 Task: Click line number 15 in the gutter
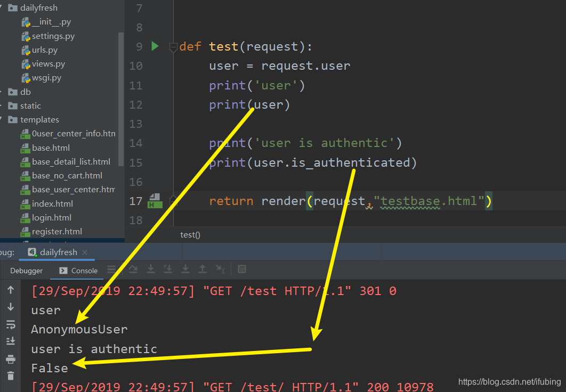136,162
